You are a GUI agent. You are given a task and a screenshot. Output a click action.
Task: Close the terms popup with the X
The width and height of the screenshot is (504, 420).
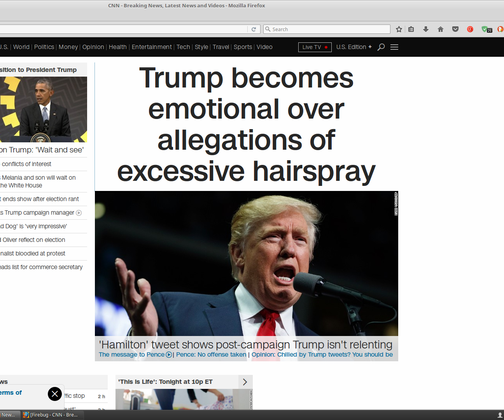[55, 394]
